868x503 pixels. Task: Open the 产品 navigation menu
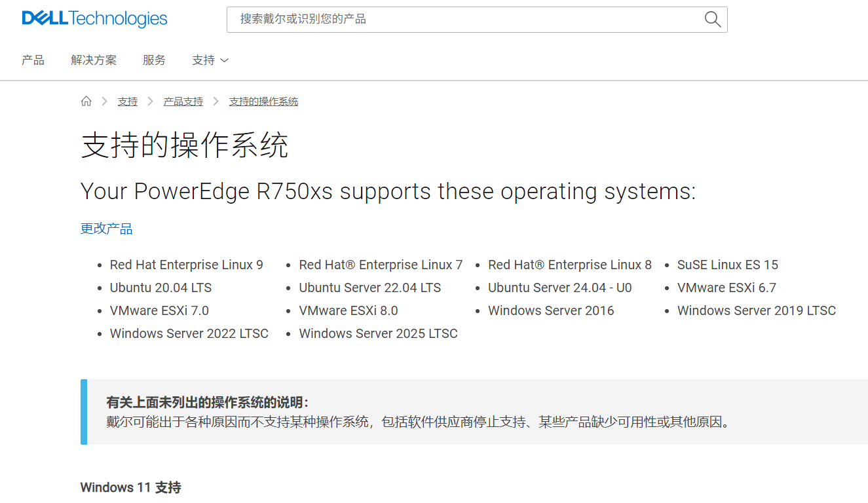click(x=33, y=60)
